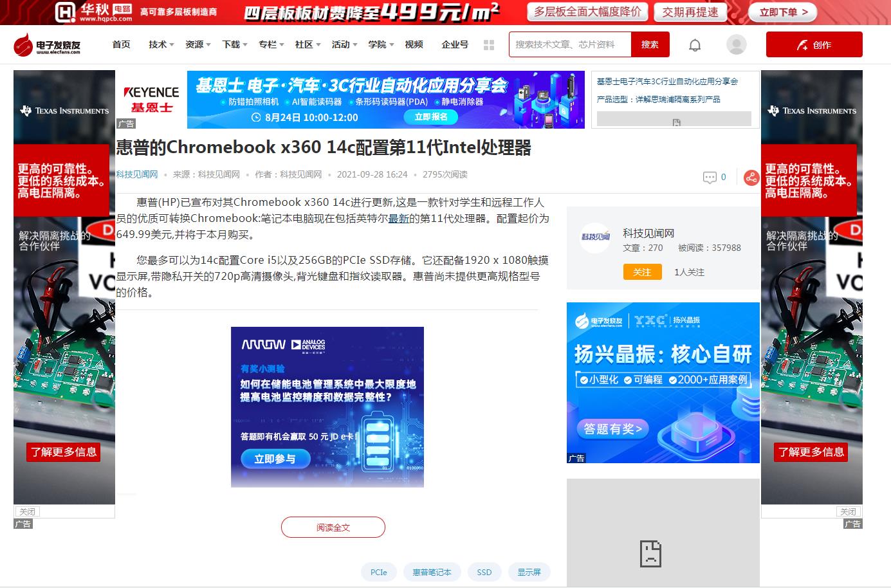The image size is (891, 588).
Task: Open the comments bubble icon
Action: [710, 178]
